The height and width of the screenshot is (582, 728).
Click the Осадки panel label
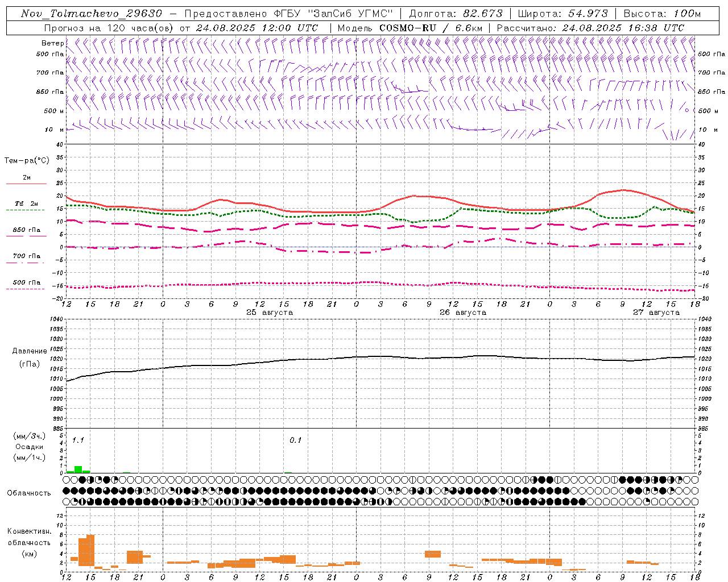point(30,447)
